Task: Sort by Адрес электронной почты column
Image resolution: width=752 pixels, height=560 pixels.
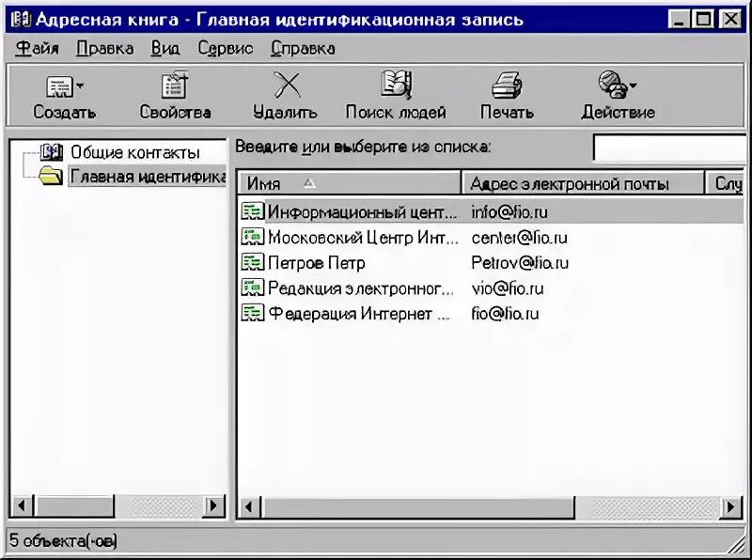Action: point(582,183)
